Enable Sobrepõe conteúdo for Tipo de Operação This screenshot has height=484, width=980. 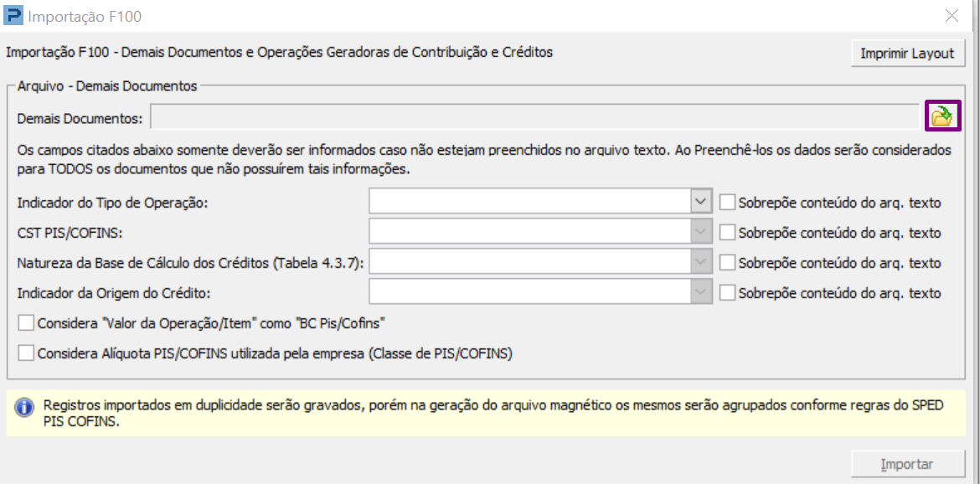[727, 202]
